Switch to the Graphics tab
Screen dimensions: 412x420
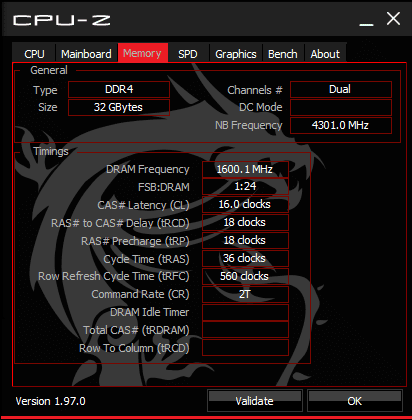tap(236, 53)
